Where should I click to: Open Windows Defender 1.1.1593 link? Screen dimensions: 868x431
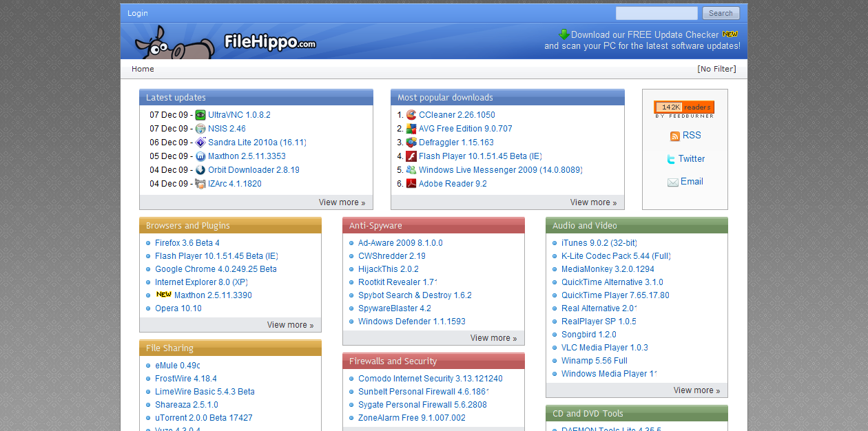point(412,322)
